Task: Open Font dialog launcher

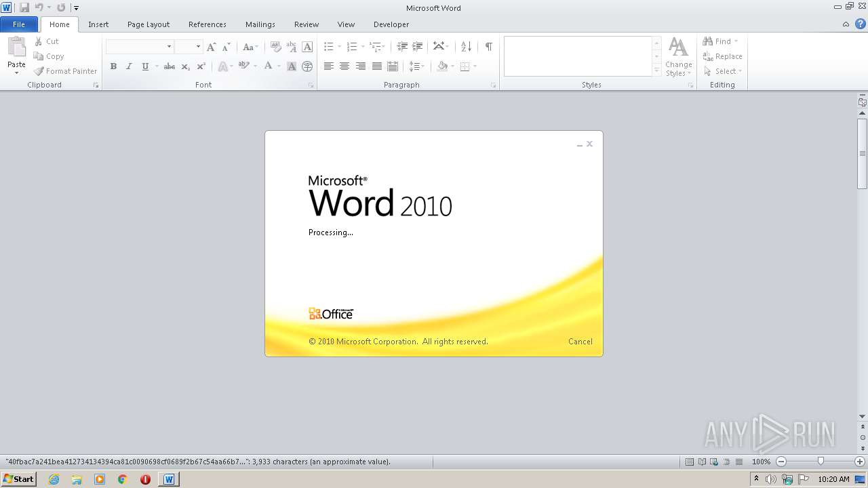Action: [311, 85]
